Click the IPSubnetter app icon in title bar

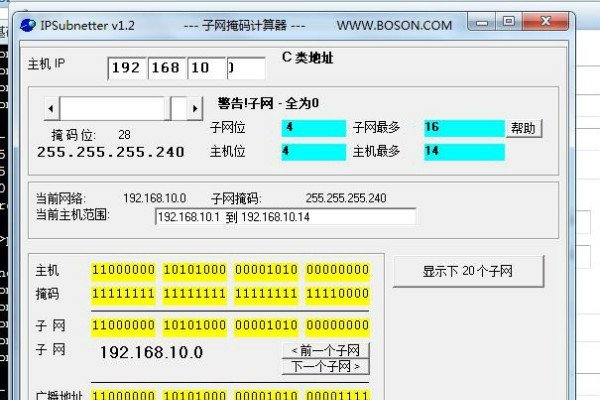(28, 25)
